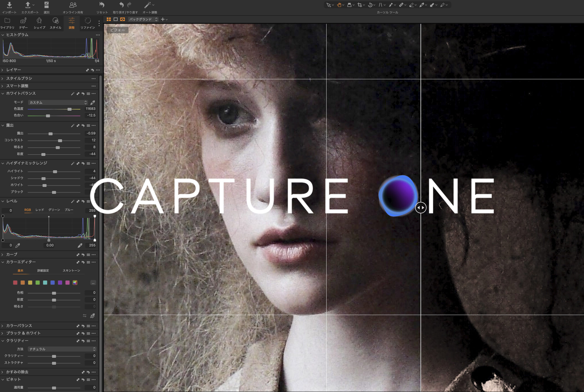This screenshot has width=584, height=392.
Task: Click the 色温度 slider handle
Action: [70, 109]
